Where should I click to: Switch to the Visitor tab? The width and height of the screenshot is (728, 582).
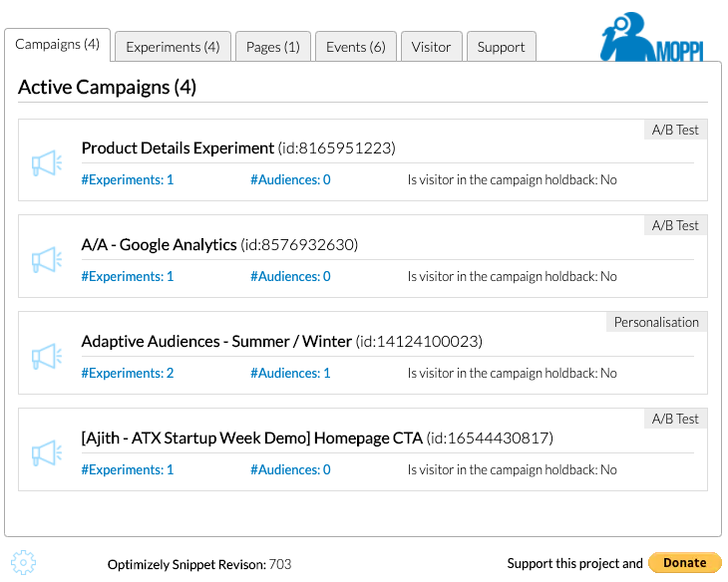432,47
